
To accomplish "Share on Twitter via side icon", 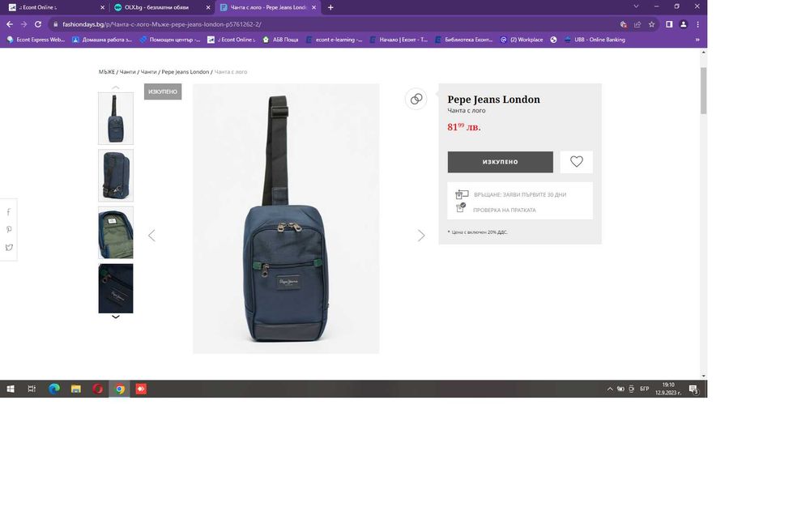I will (8, 248).
